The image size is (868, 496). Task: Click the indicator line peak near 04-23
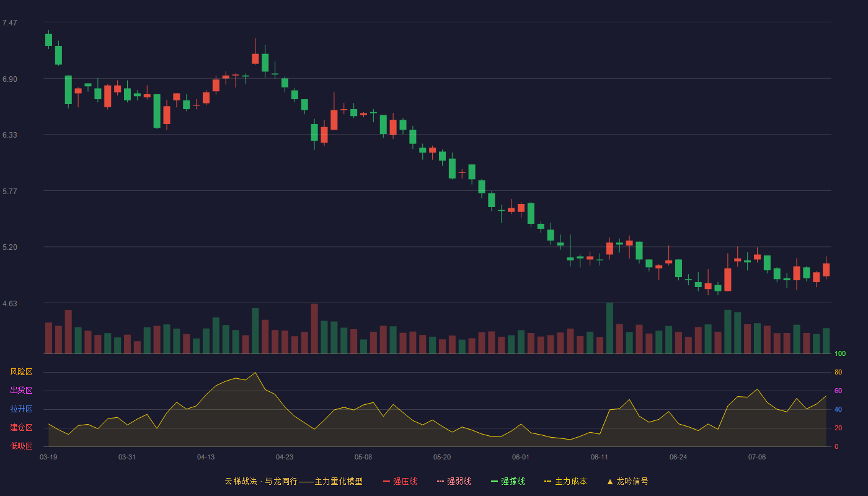tap(255, 373)
